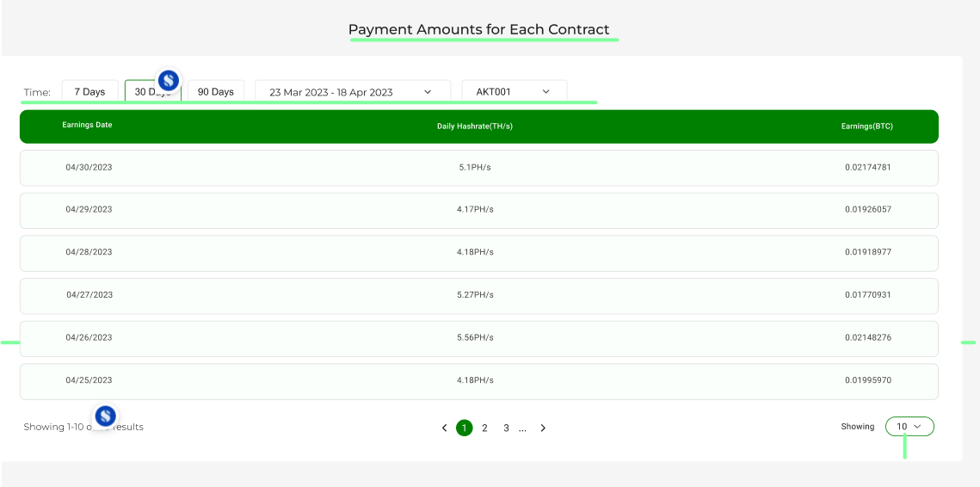
Task: Click the current page 1 button
Action: pos(465,428)
